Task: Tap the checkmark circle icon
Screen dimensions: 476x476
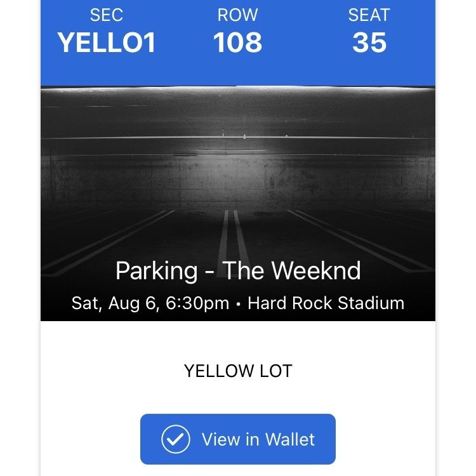Action: (175, 439)
